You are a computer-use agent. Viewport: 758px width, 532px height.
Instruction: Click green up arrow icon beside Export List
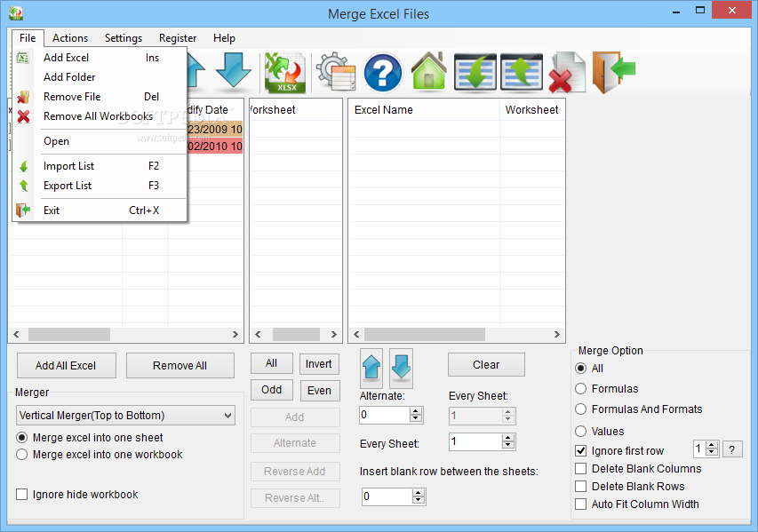point(23,186)
